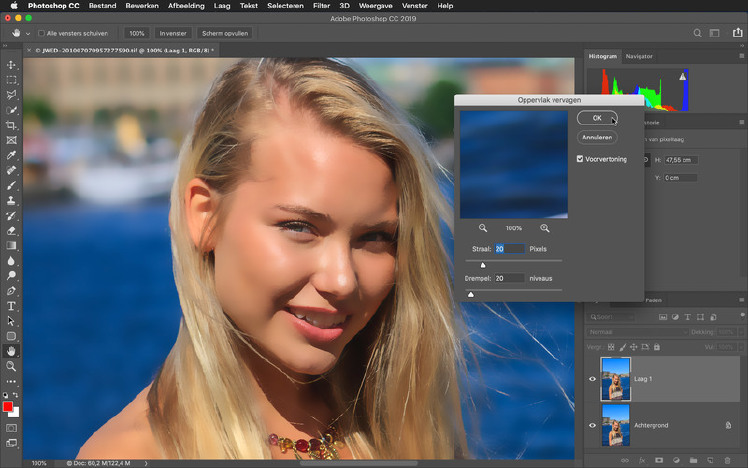Open the Apple menu
Viewport: 748px width, 468px height.
tap(13, 6)
